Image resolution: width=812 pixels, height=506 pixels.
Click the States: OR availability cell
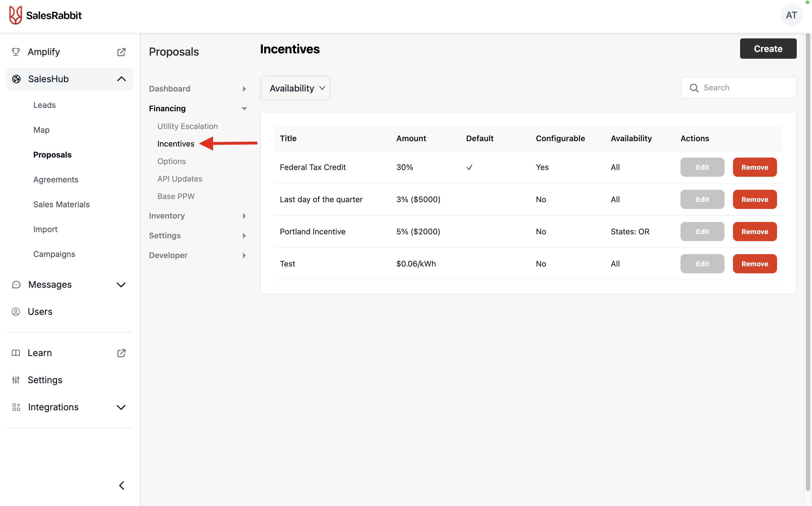630,232
